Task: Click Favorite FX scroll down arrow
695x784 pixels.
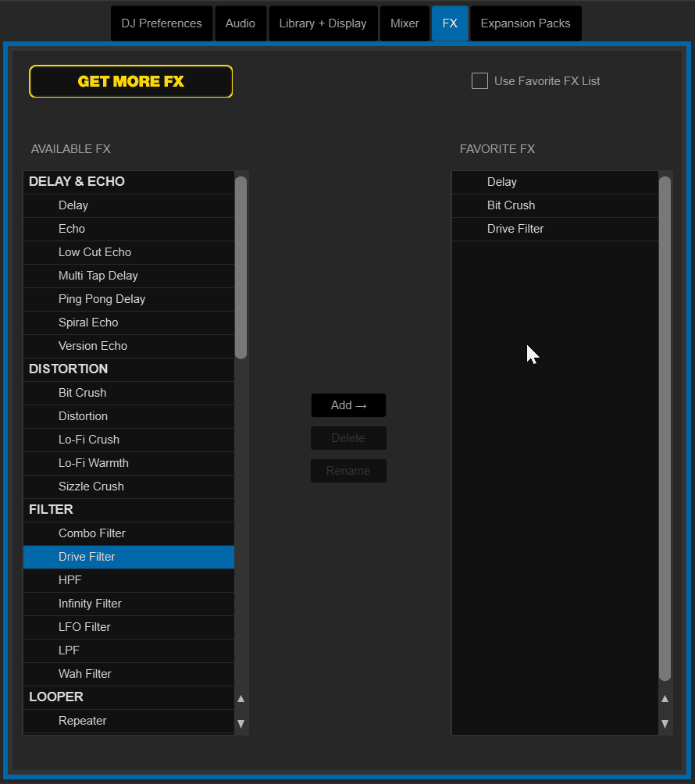Action: 665,724
